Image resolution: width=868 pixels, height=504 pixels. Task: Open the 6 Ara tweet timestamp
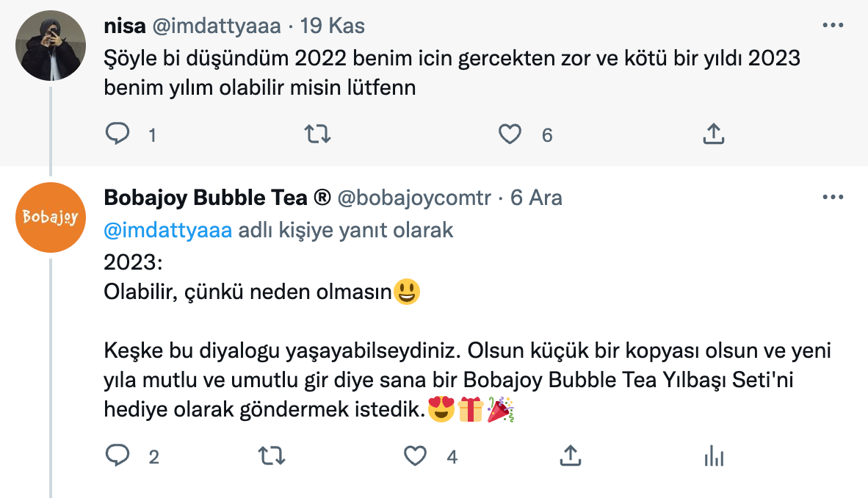[x=536, y=198]
